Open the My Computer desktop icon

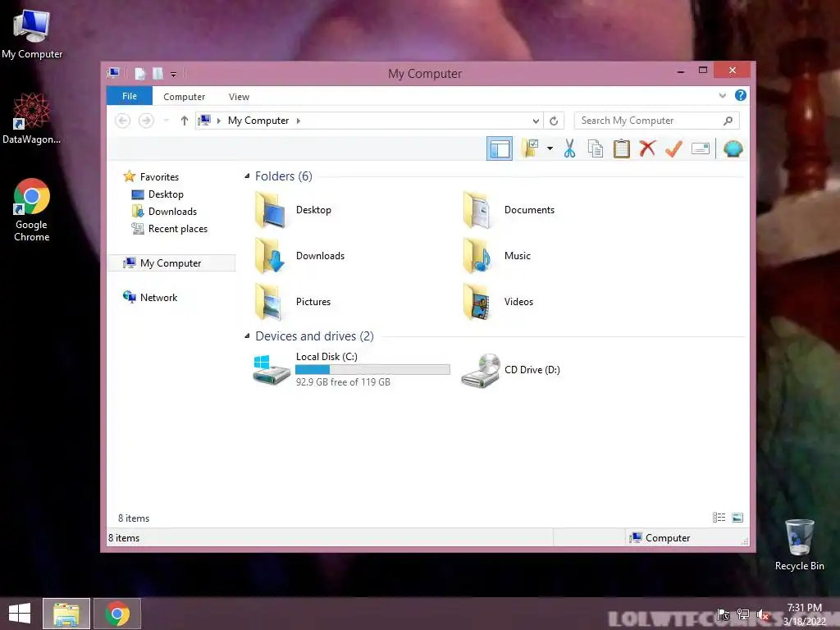tap(32, 34)
